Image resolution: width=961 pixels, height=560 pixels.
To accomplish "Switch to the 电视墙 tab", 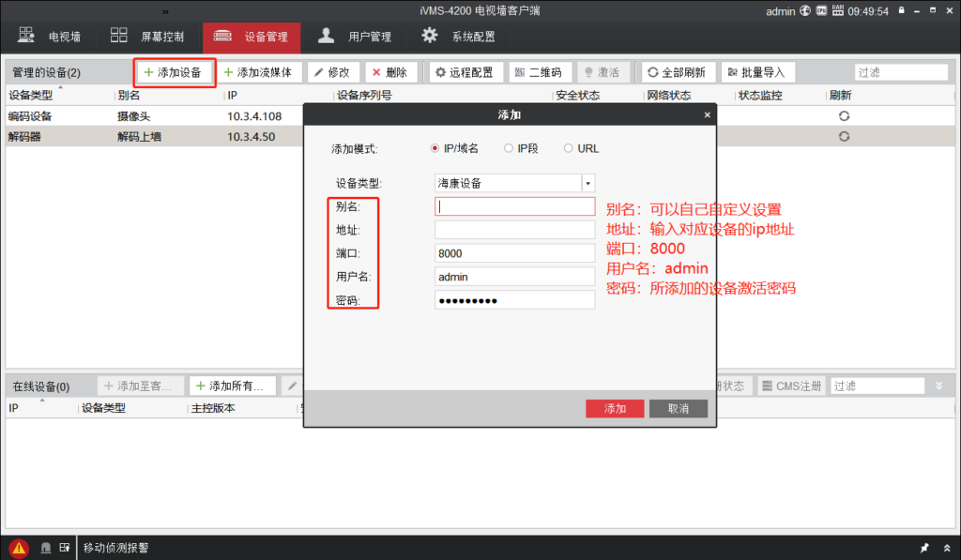I will [47, 35].
